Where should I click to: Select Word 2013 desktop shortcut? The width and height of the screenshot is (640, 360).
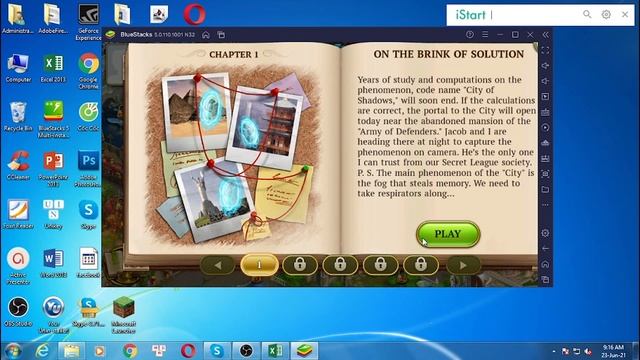pos(53,263)
